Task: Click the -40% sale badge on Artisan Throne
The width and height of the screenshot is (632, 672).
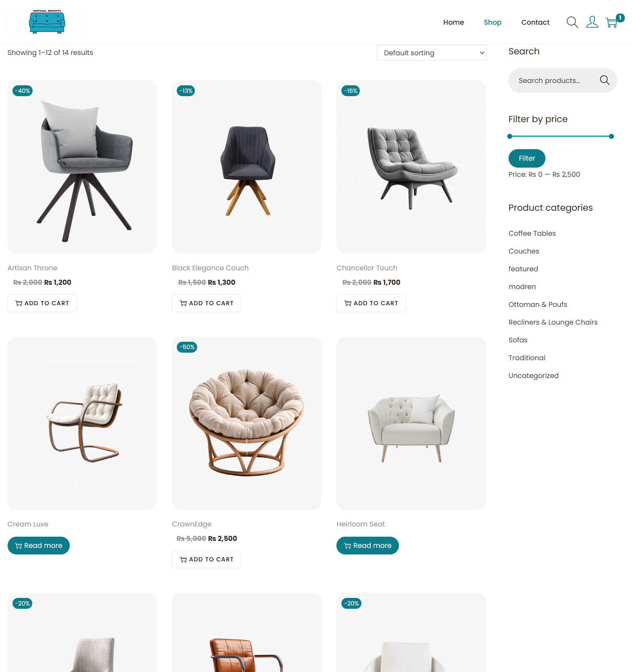Action: click(x=22, y=91)
